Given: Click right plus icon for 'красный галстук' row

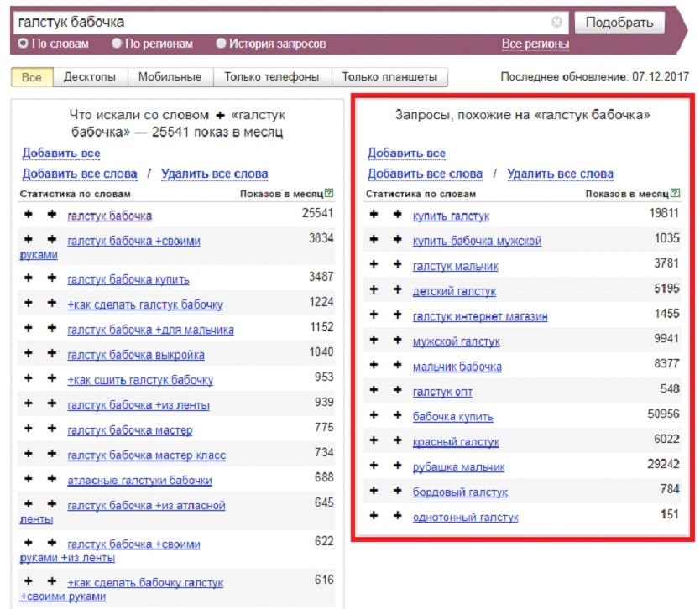Looking at the screenshot, I should [397, 440].
